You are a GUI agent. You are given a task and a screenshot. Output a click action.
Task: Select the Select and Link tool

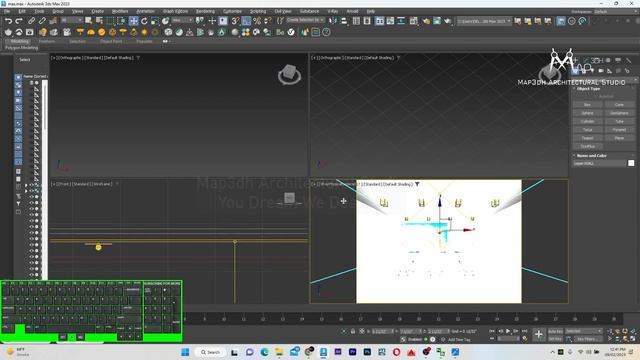point(31,21)
